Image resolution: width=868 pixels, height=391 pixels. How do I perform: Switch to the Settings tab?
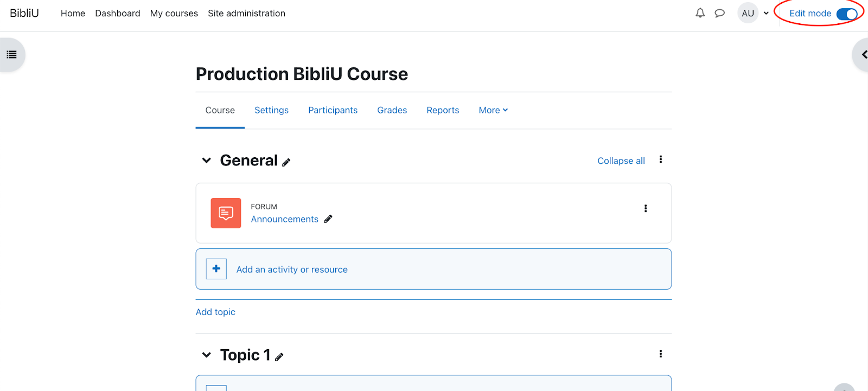coord(272,110)
